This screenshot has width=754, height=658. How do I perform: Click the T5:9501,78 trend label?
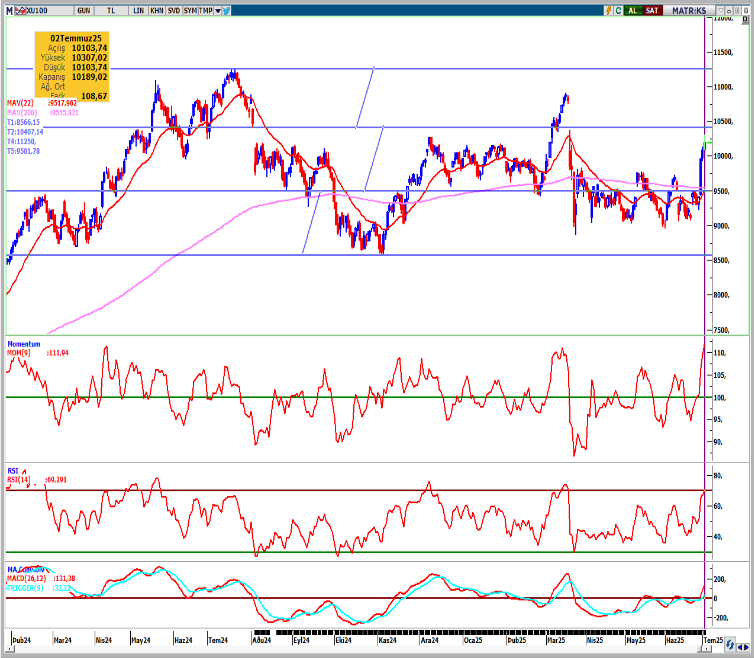(x=24, y=151)
